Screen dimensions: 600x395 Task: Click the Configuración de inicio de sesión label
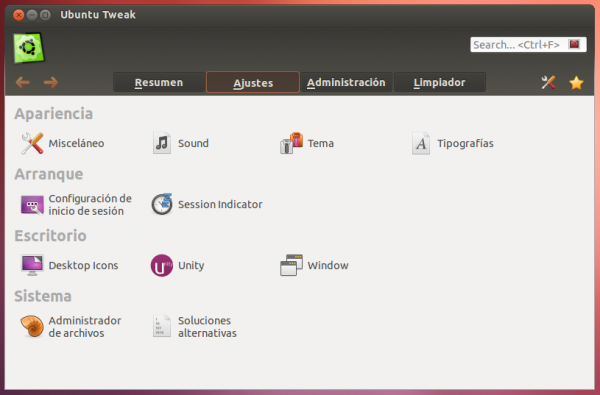click(90, 205)
